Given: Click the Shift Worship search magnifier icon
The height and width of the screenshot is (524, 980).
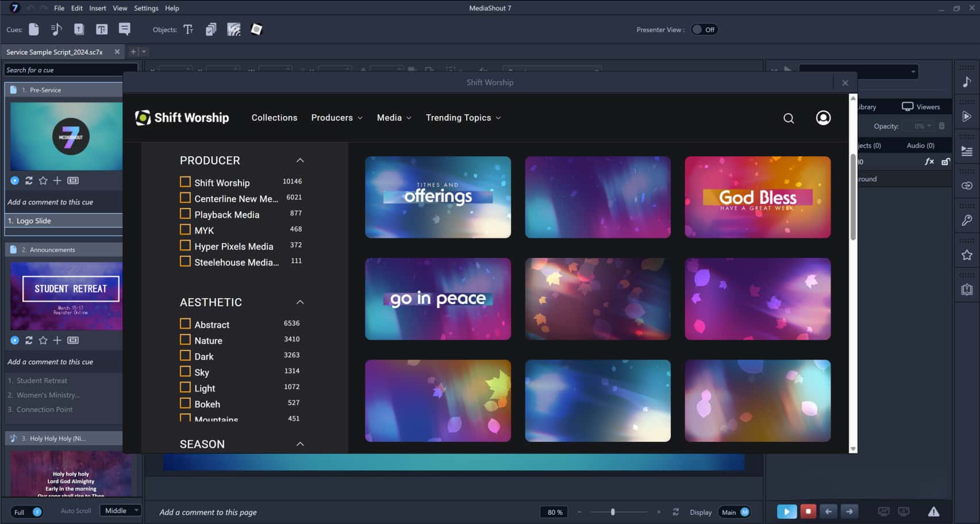Looking at the screenshot, I should click(x=789, y=118).
